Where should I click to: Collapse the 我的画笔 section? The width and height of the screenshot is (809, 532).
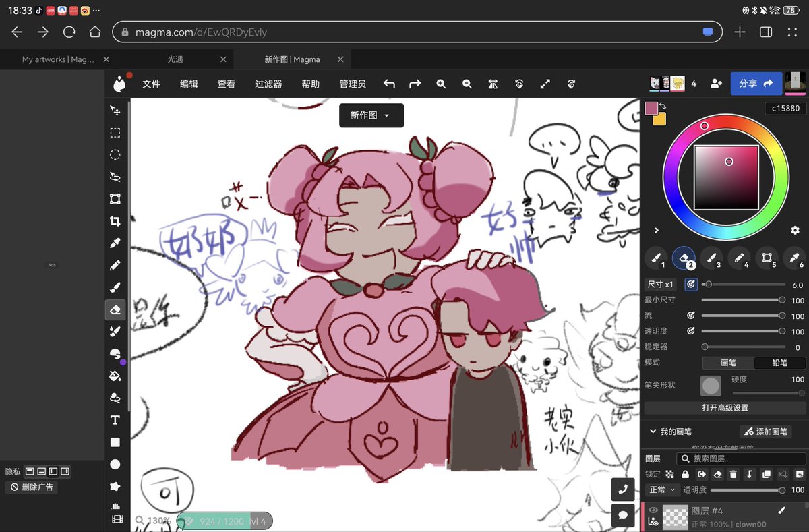(x=653, y=432)
